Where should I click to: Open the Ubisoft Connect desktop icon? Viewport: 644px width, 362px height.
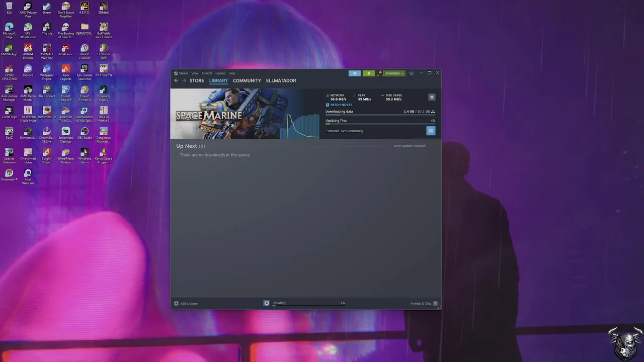point(85,51)
